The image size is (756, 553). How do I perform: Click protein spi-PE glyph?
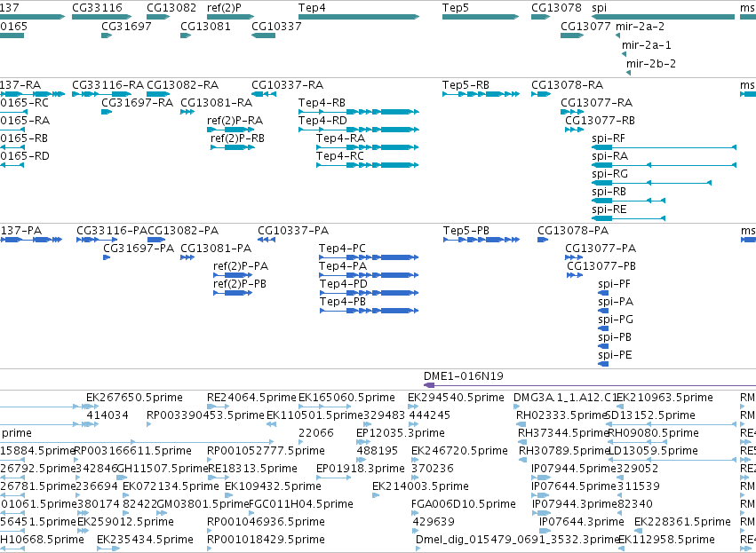click(x=603, y=364)
